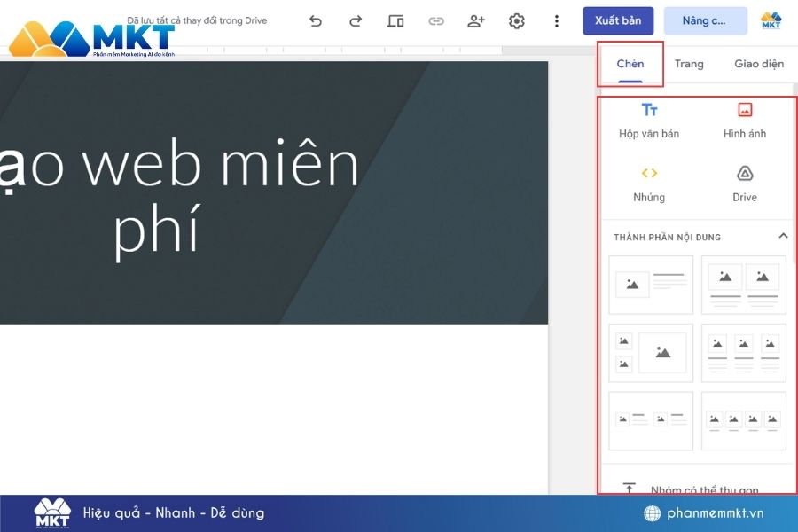Choose layout with three captioned images
798x532 pixels.
(x=744, y=353)
